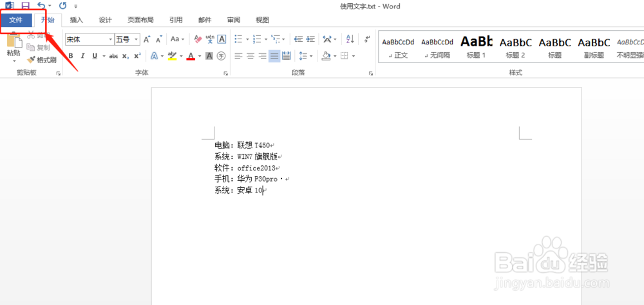Show or hide paragraph marks
644x305 pixels.
[367, 39]
